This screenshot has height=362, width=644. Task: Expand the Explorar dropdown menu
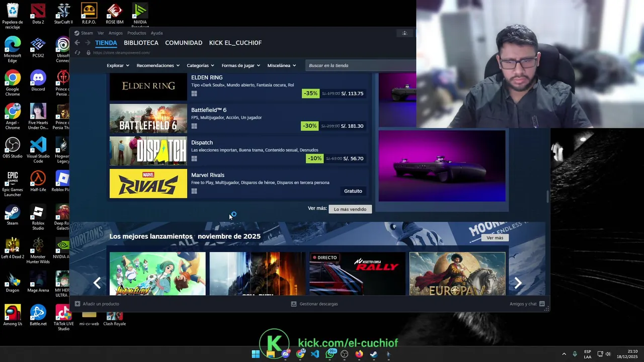click(x=118, y=65)
